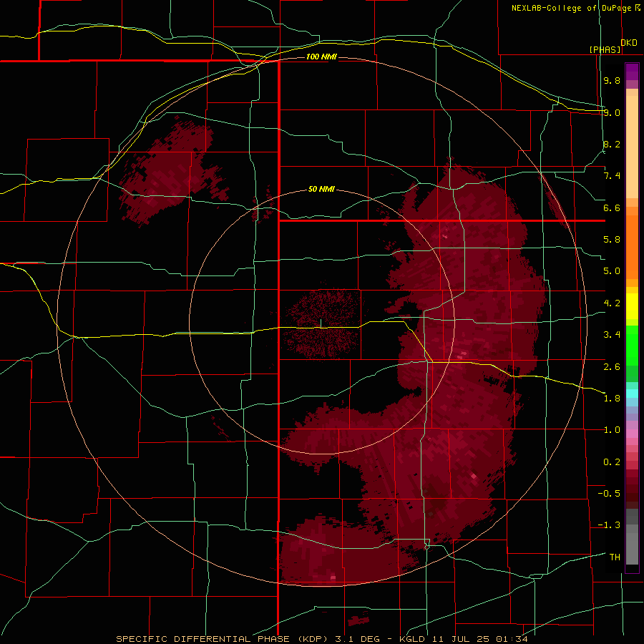The width and height of the screenshot is (644, 644).
Task: Select the -1.3 scale value
Action: click(x=609, y=525)
